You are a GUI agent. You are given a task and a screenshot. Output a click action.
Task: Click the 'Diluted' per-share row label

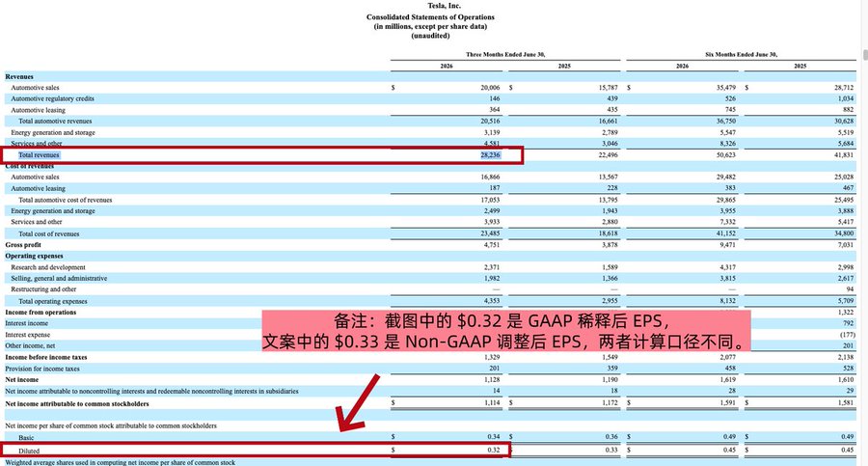(29, 451)
